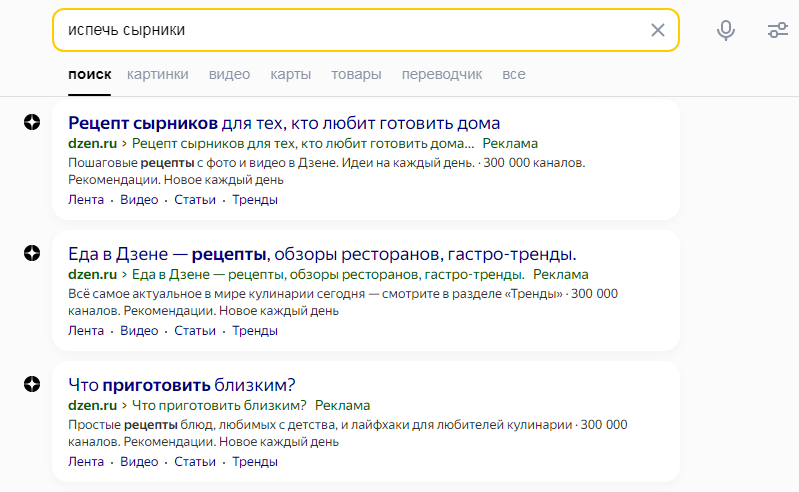Open the 'карты' tab
Viewport: 799px width, 492px height.
[x=290, y=74]
